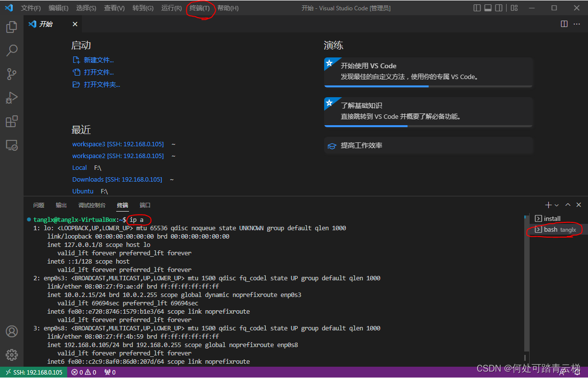
Task: Open the 了解基础知识 walkthrough card
Action: point(428,112)
